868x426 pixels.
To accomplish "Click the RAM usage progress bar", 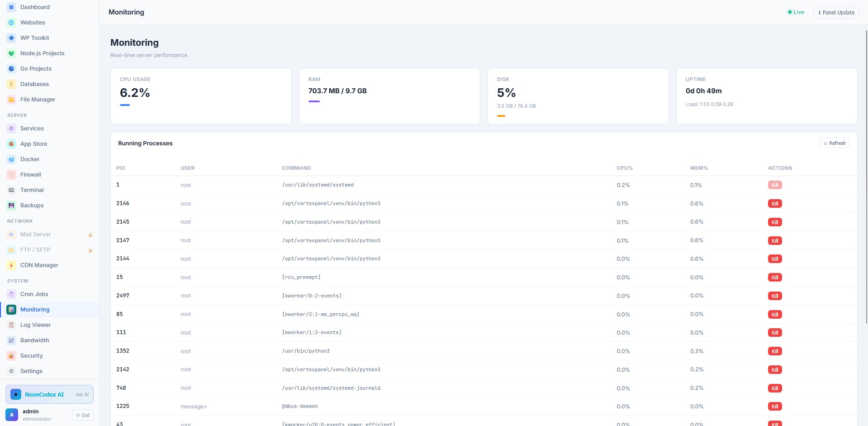I will (x=314, y=101).
